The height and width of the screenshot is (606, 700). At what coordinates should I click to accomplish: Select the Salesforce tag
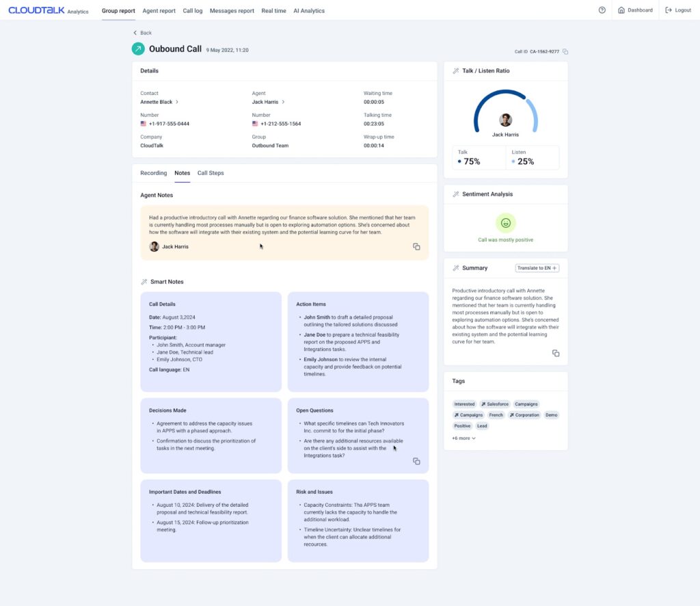(494, 404)
